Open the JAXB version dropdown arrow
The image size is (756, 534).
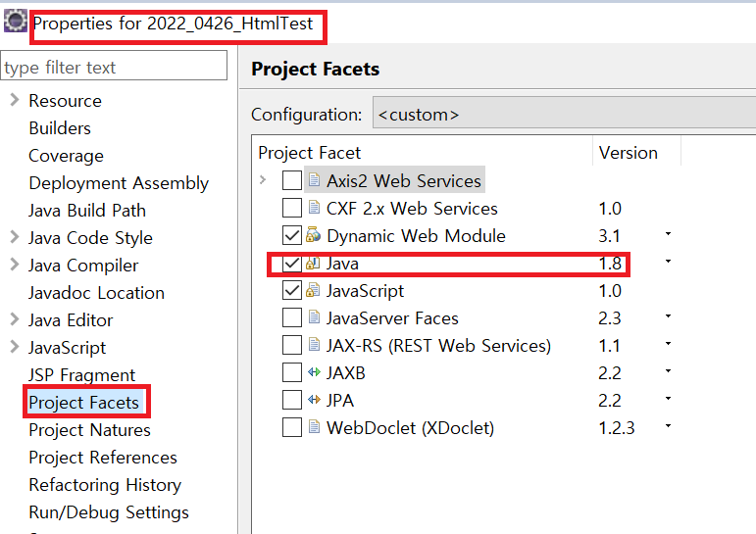[669, 371]
